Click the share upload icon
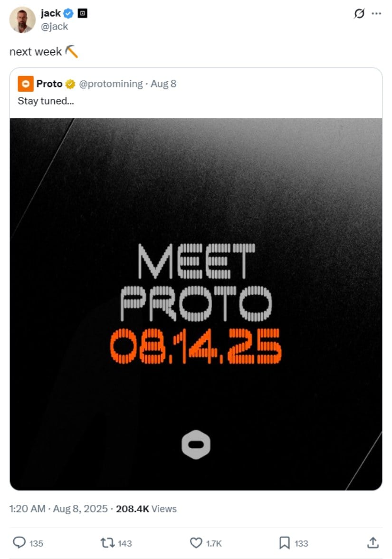The height and width of the screenshot is (559, 392). point(373,543)
